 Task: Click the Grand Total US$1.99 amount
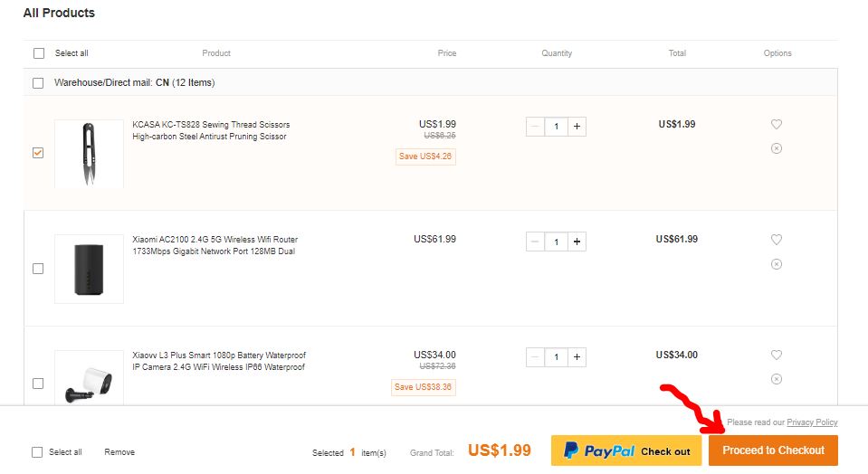(500, 450)
